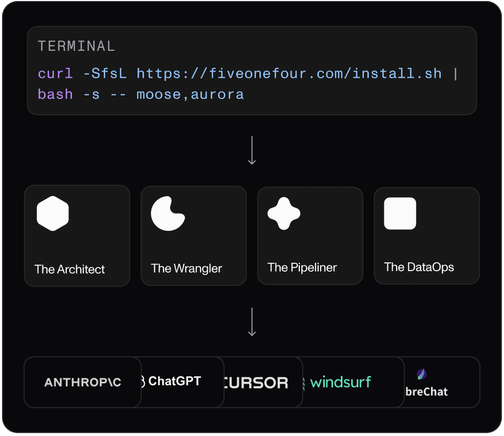504x436 pixels.
Task: Click the rounded square icon for The DataOps
Action: [400, 214]
